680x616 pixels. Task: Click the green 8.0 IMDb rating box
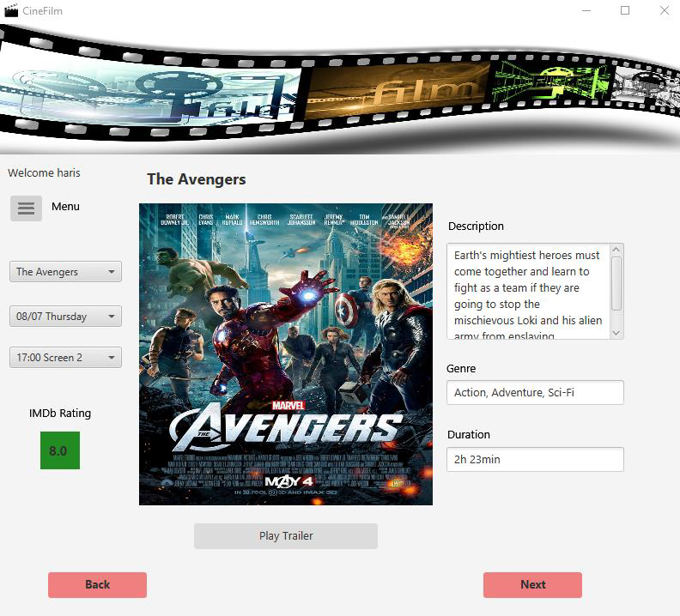[x=60, y=450]
